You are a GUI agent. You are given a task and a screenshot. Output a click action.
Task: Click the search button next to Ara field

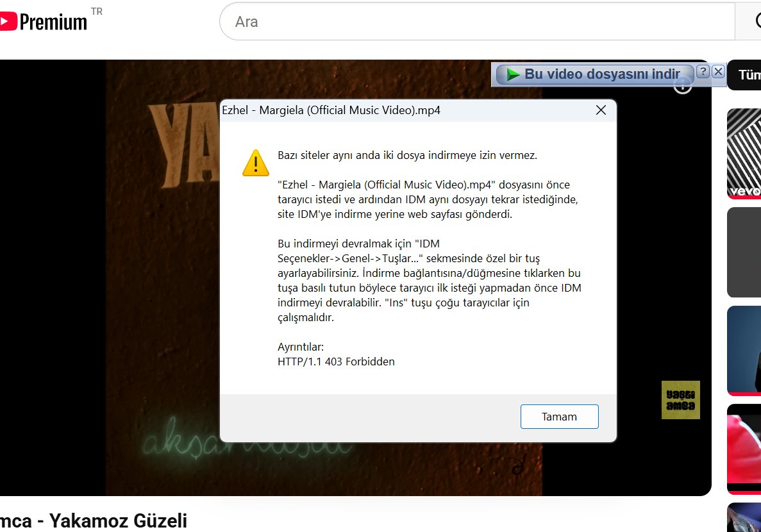(x=749, y=21)
